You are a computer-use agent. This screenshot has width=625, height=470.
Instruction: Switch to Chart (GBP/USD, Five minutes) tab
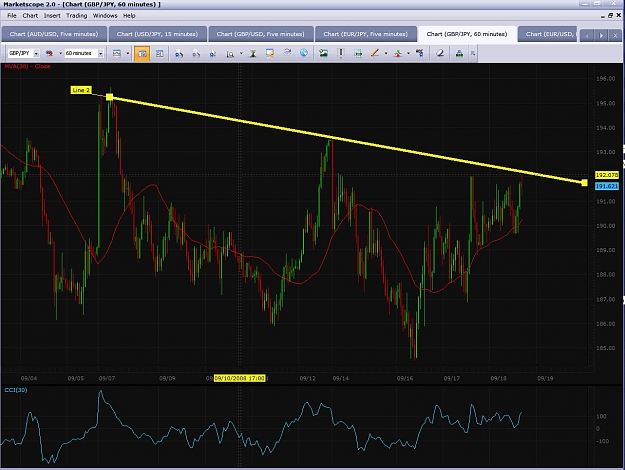pos(260,34)
